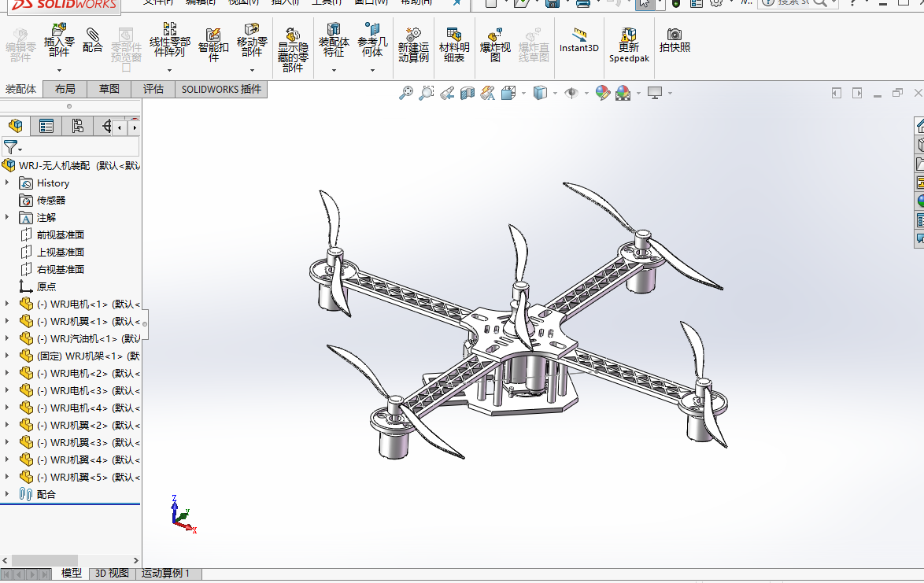The width and height of the screenshot is (924, 583).
Task: Open 线性零部件阵列 dropdown arrow
Action: [x=170, y=71]
